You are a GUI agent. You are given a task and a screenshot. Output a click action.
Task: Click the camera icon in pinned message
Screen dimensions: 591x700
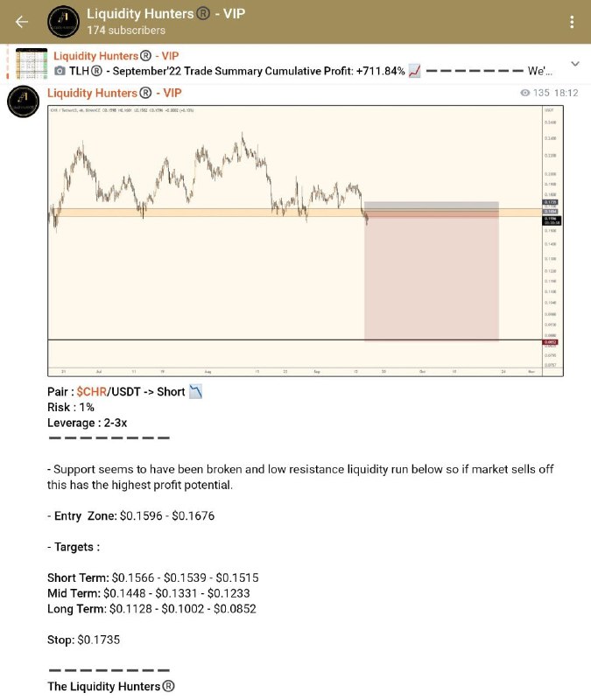click(60, 71)
